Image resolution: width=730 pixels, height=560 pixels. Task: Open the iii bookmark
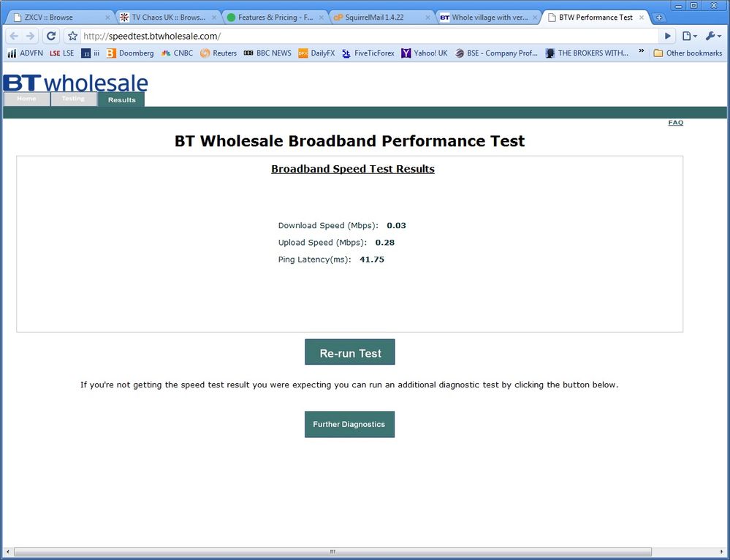91,53
